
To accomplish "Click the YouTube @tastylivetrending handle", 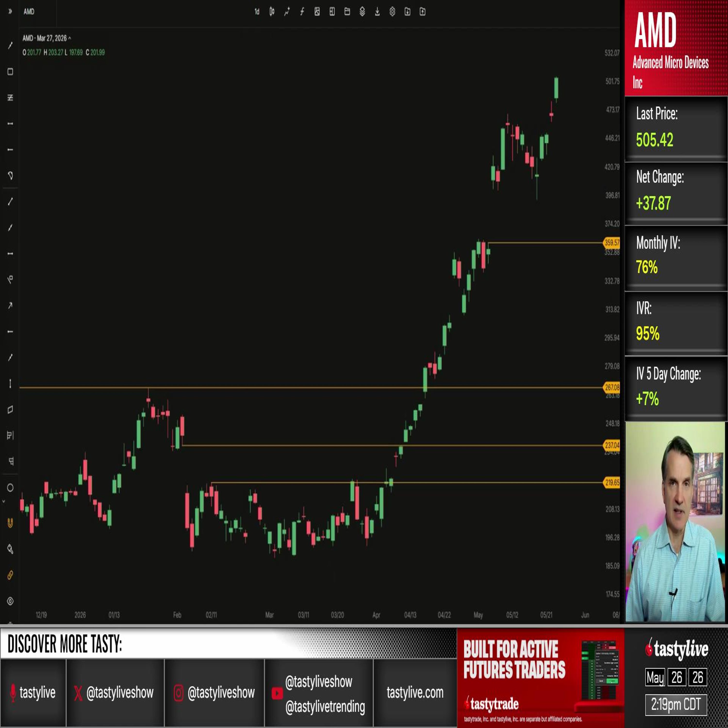I will (325, 707).
